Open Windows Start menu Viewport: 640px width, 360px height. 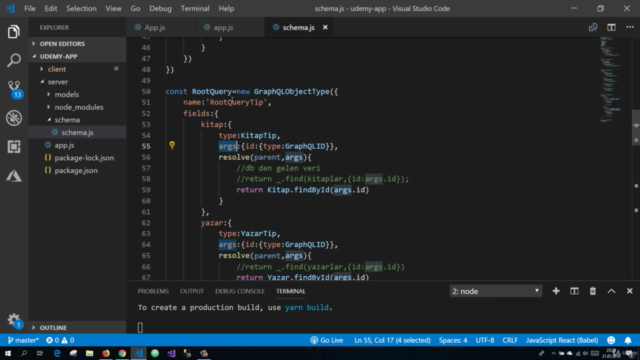tap(8, 353)
